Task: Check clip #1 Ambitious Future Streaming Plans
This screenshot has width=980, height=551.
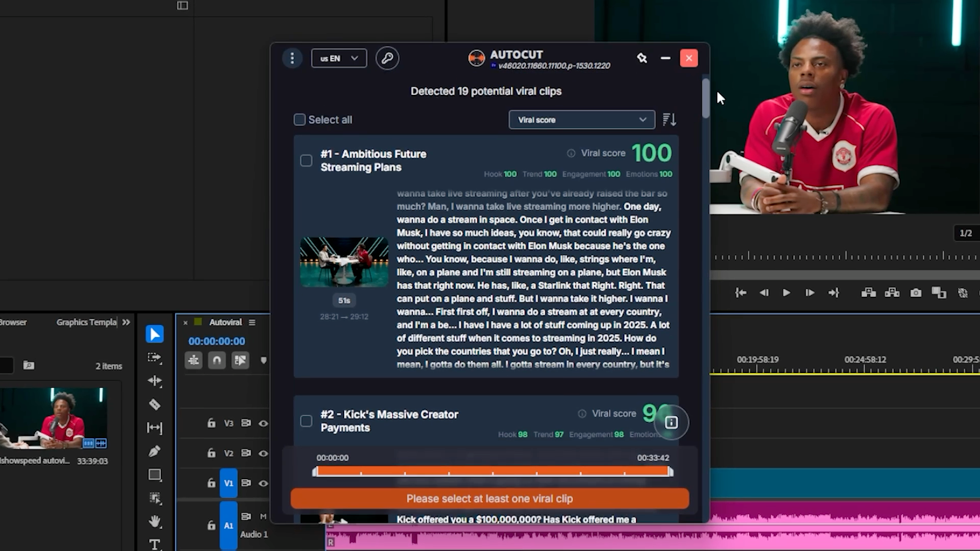Action: pyautogui.click(x=306, y=161)
